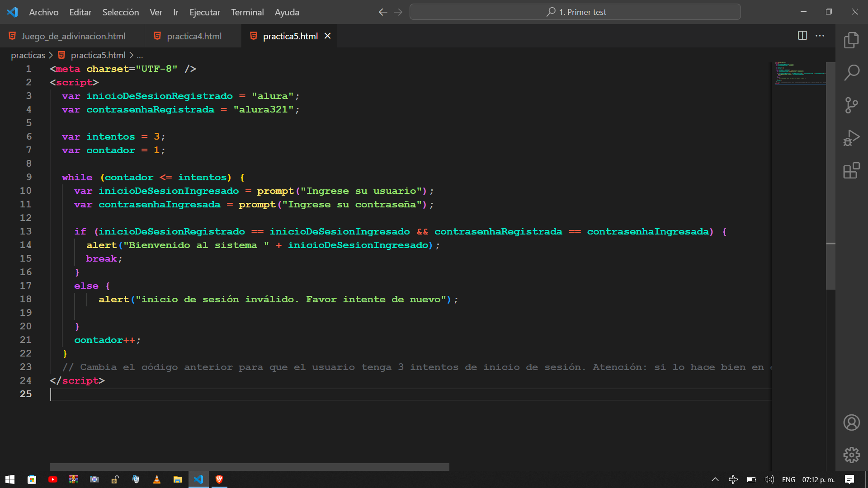Close the practica5.html tab
Screen dimensions: 868x488
tap(328, 36)
